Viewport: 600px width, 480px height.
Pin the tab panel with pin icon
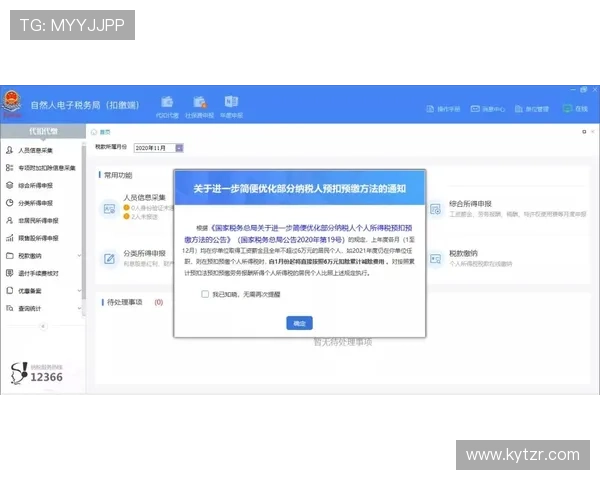(x=584, y=132)
